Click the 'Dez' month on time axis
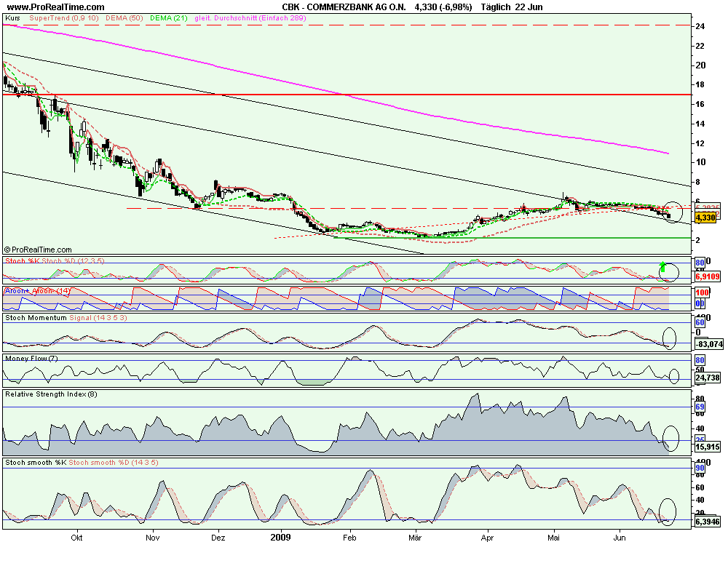This screenshot has height=582, width=728. [x=218, y=538]
